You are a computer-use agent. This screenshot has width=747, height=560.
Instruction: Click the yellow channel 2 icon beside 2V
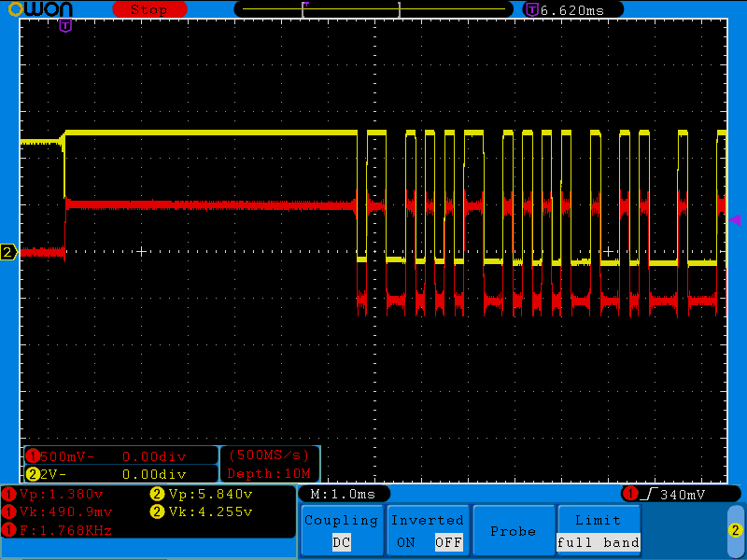point(33,474)
